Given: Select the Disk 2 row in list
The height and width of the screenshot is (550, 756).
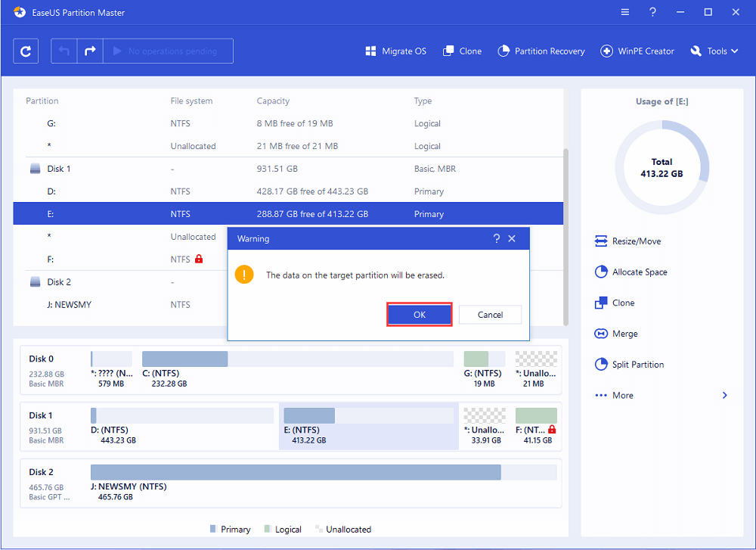Looking at the screenshot, I should point(120,282).
